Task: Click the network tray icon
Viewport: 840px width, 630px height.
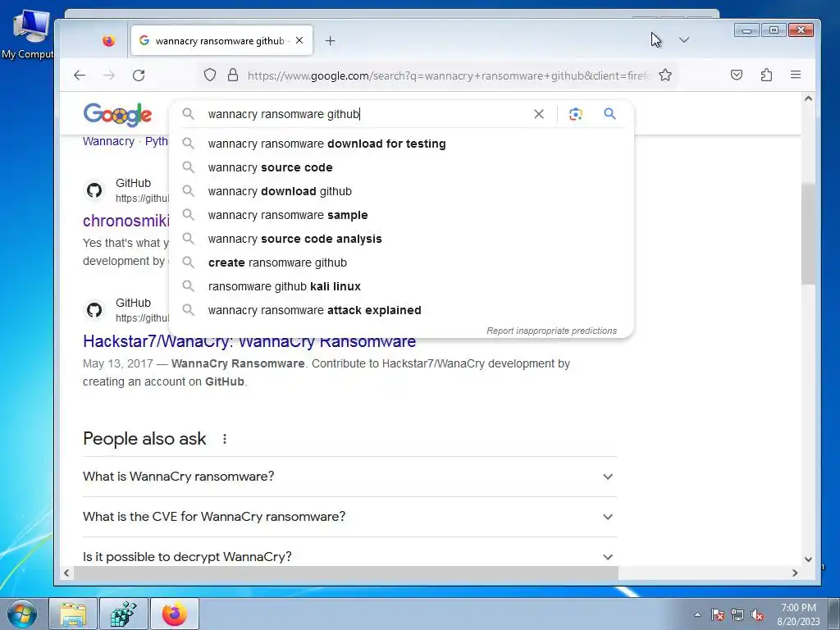Action: pyautogui.click(x=737, y=614)
